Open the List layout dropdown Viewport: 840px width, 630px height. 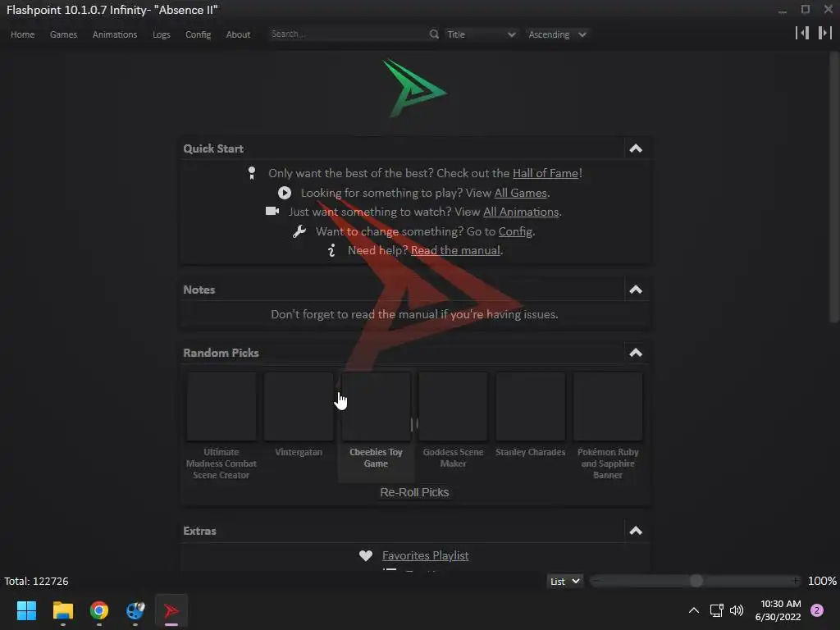pyautogui.click(x=564, y=582)
